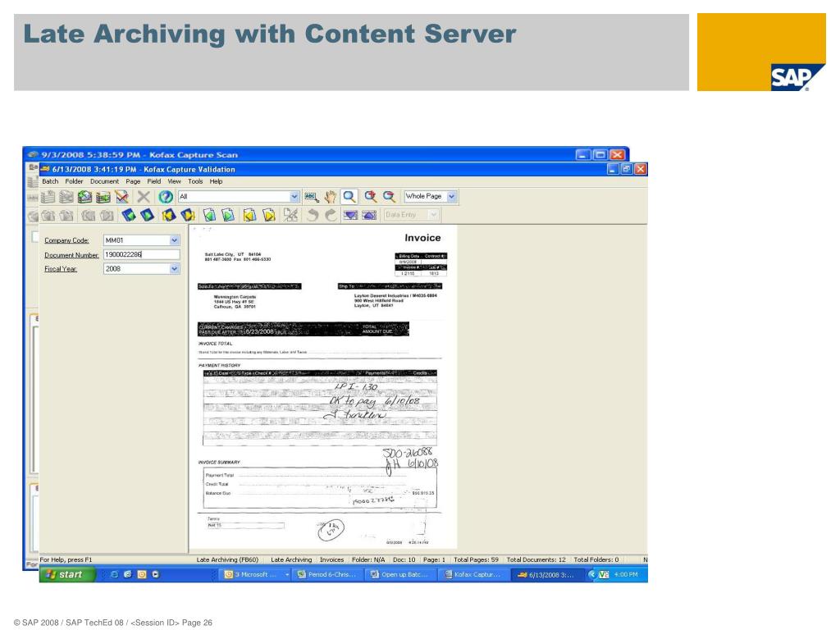Click the 4:00 PM taskbar clock
Viewport: 840px width, 630px height.
click(626, 575)
